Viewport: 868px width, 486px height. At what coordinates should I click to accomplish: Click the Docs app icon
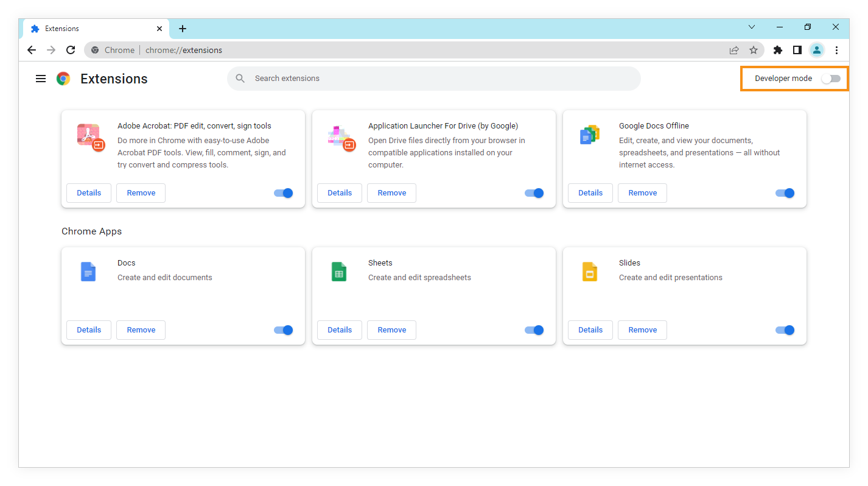click(x=88, y=271)
